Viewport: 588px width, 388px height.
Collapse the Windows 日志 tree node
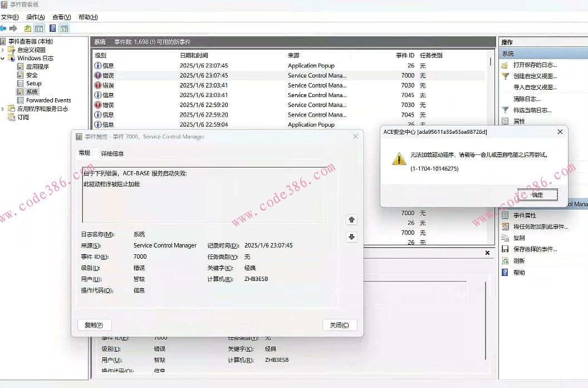[3, 58]
